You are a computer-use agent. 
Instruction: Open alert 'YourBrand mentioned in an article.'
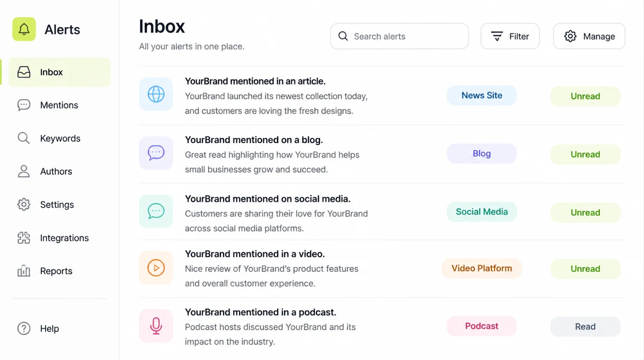(x=255, y=81)
